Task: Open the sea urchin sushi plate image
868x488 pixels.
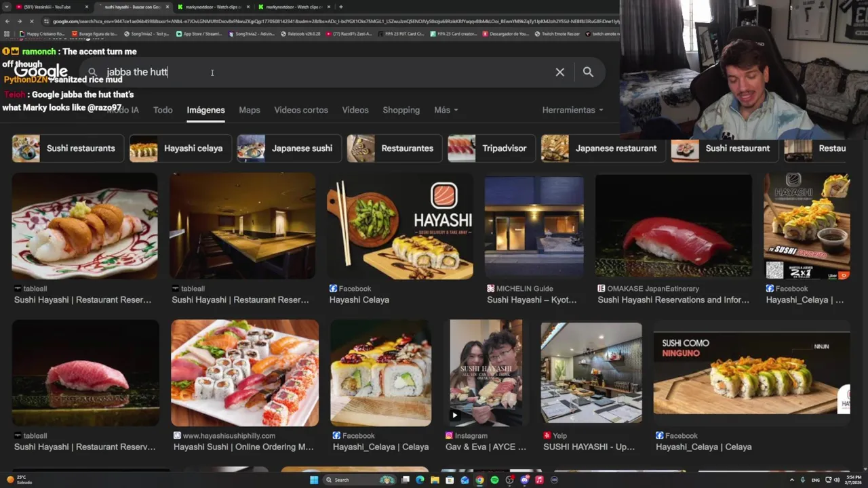Action: pos(85,226)
